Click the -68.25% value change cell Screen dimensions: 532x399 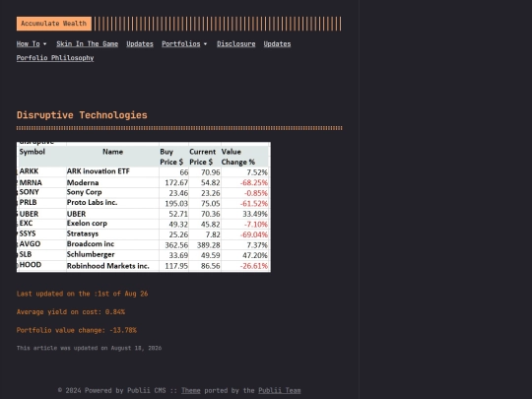(254, 183)
